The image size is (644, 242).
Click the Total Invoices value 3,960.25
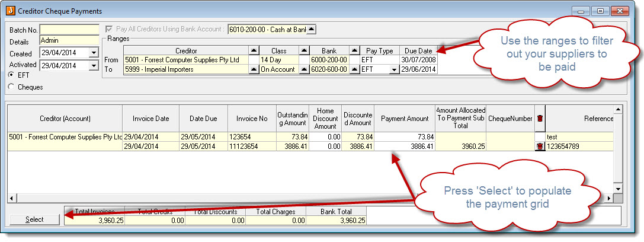point(94,220)
